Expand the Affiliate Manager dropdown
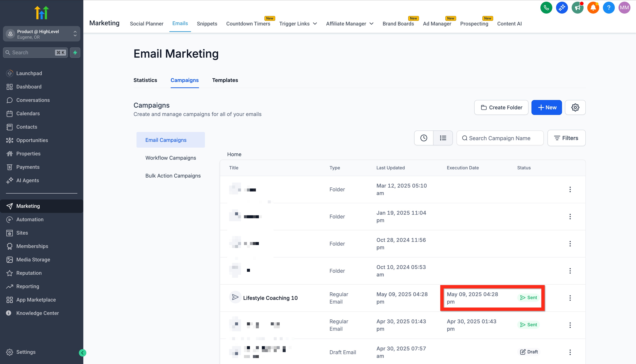Image resolution: width=636 pixels, height=364 pixels. pyautogui.click(x=349, y=24)
